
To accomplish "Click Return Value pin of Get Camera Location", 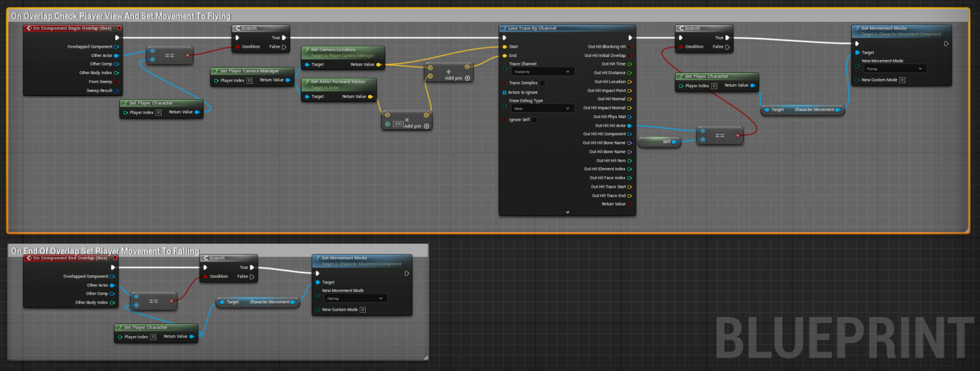I will point(379,64).
